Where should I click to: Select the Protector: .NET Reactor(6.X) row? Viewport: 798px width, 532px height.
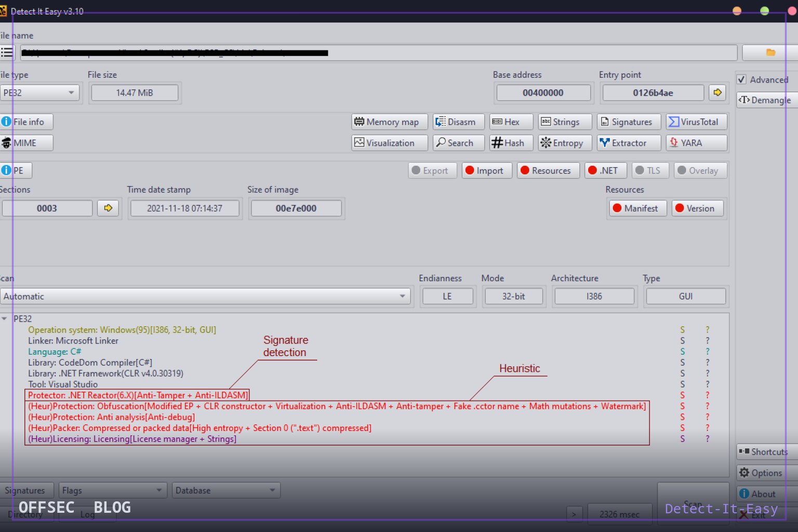[138, 395]
